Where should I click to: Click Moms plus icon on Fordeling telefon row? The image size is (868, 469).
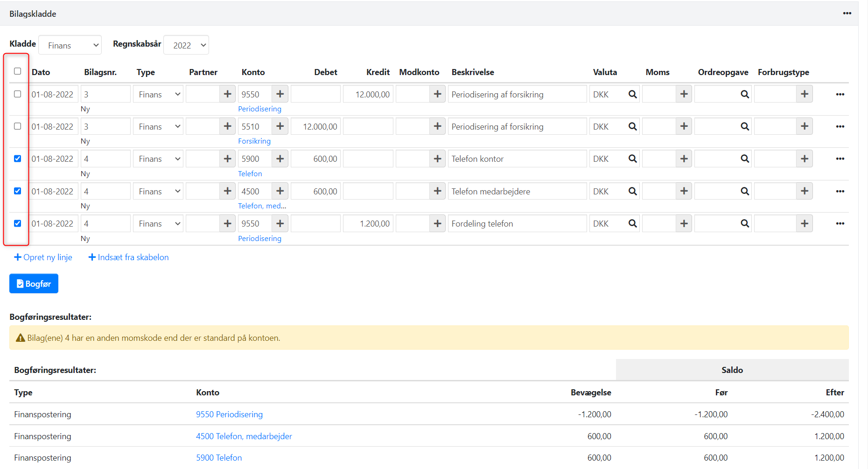click(x=684, y=224)
